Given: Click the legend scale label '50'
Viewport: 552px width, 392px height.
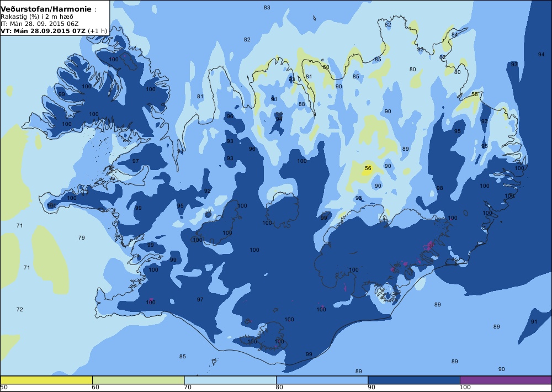Looking at the screenshot, I should pyautogui.click(x=4, y=388).
